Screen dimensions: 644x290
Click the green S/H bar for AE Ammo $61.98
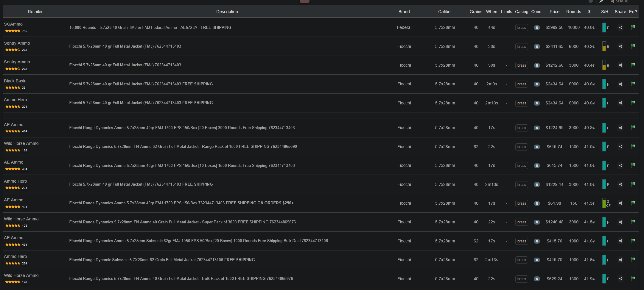click(x=604, y=203)
